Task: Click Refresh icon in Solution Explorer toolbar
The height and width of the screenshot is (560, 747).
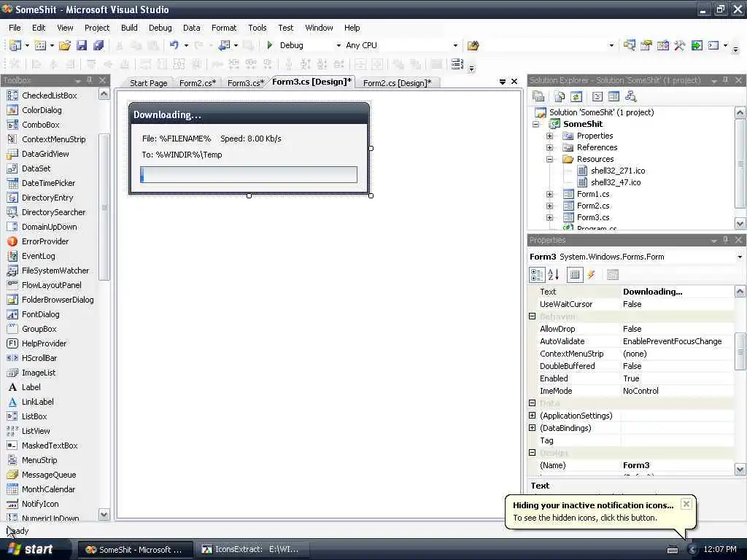Action: tap(576, 97)
